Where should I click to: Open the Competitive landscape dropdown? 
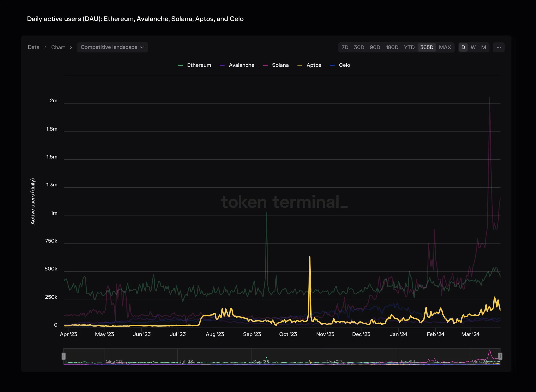[112, 47]
